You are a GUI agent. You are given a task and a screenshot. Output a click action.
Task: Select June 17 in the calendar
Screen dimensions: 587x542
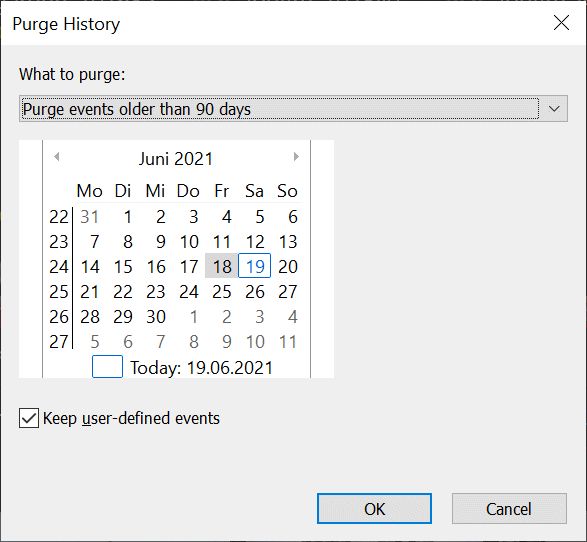tap(189, 267)
